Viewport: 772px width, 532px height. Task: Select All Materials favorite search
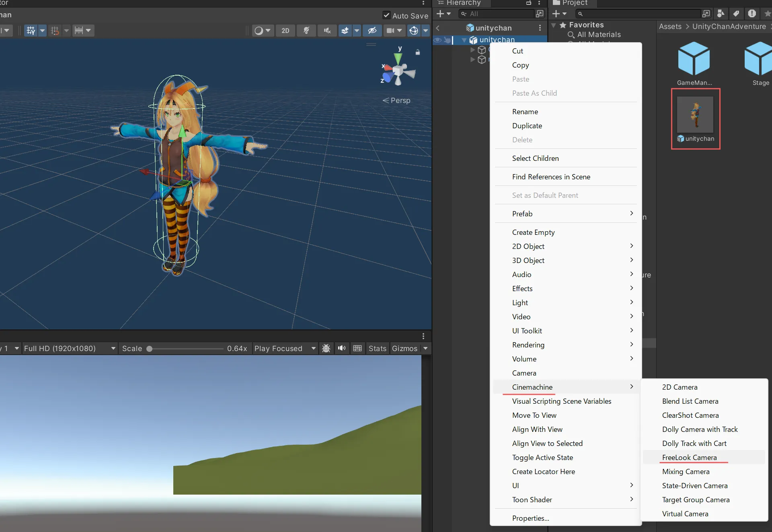point(599,35)
